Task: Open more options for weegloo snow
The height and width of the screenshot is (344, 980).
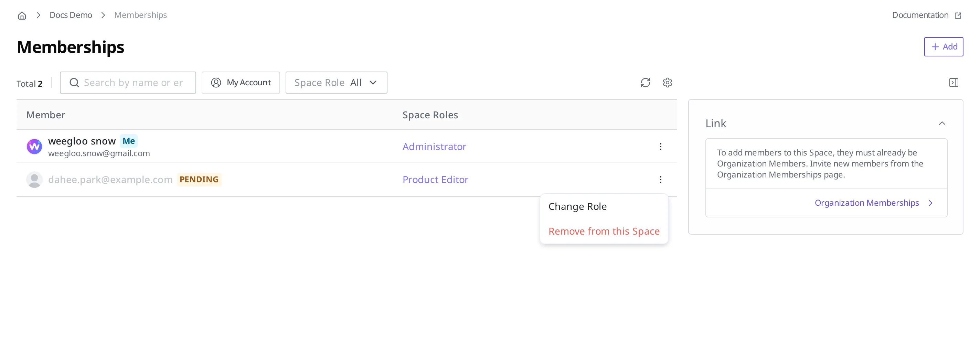Action: point(660,147)
